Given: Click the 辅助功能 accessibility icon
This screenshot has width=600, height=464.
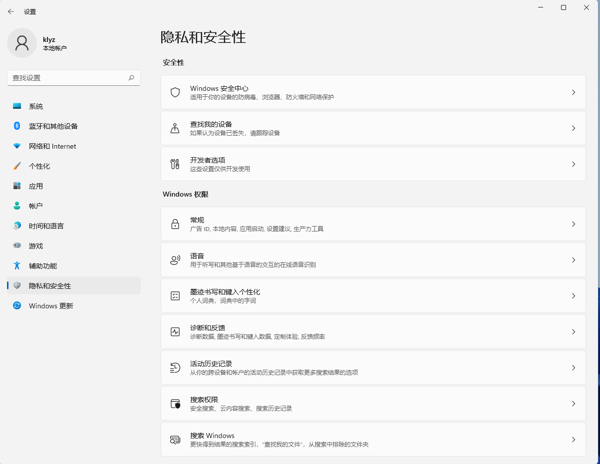Looking at the screenshot, I should coord(17,265).
